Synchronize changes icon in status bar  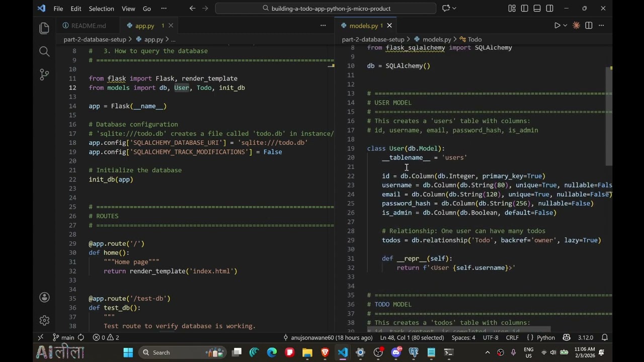(x=81, y=337)
